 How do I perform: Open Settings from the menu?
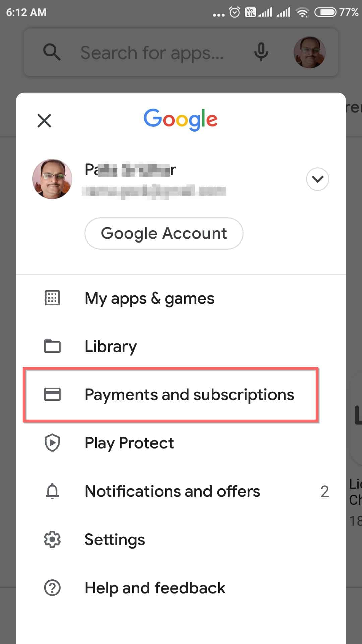pyautogui.click(x=181, y=540)
